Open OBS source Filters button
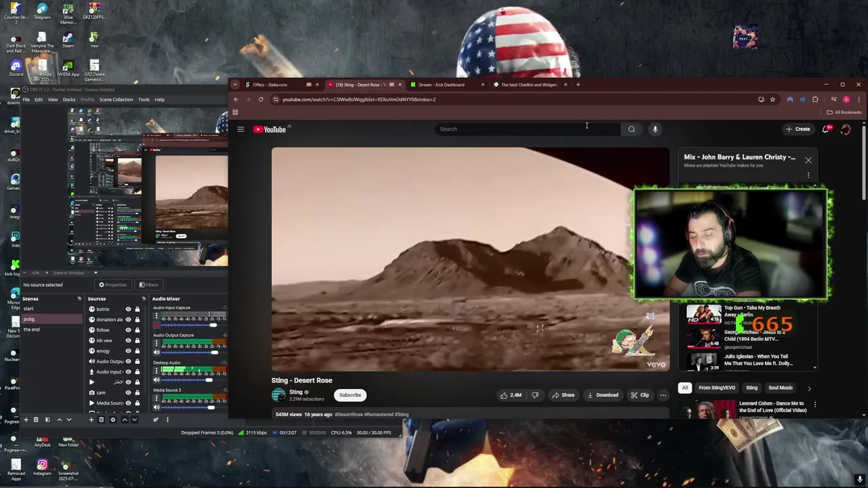The image size is (868, 488). [x=149, y=285]
